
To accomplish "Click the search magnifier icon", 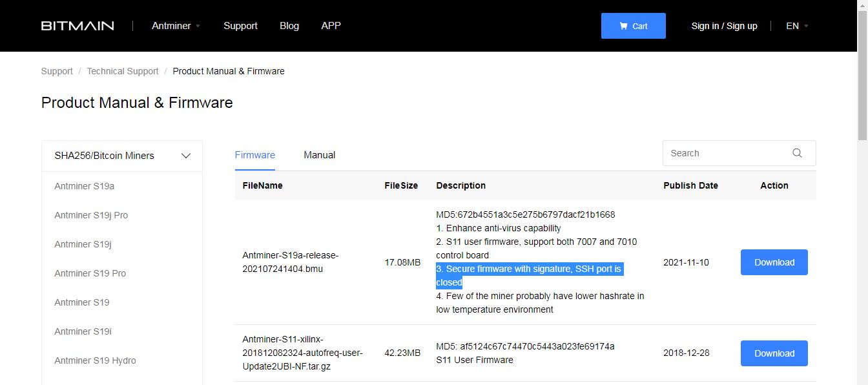I will click(796, 153).
